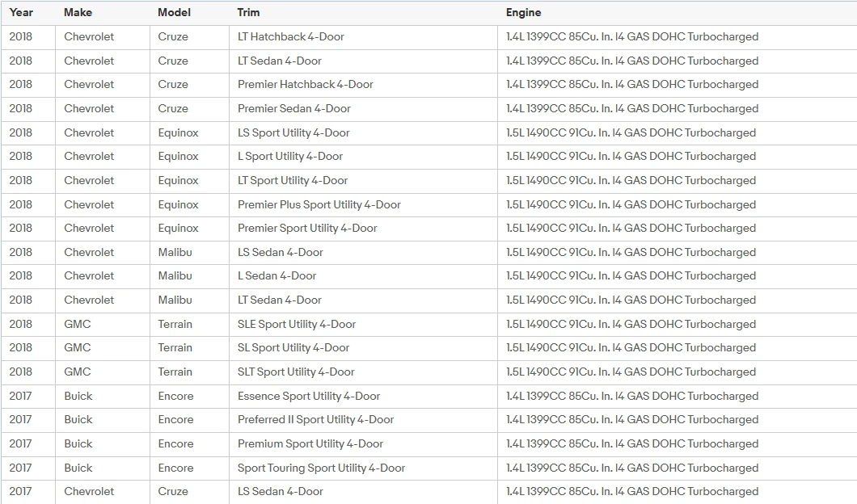857x504 pixels.
Task: Click 'Cruze' in the Premier Sedan row
Action: pos(173,108)
